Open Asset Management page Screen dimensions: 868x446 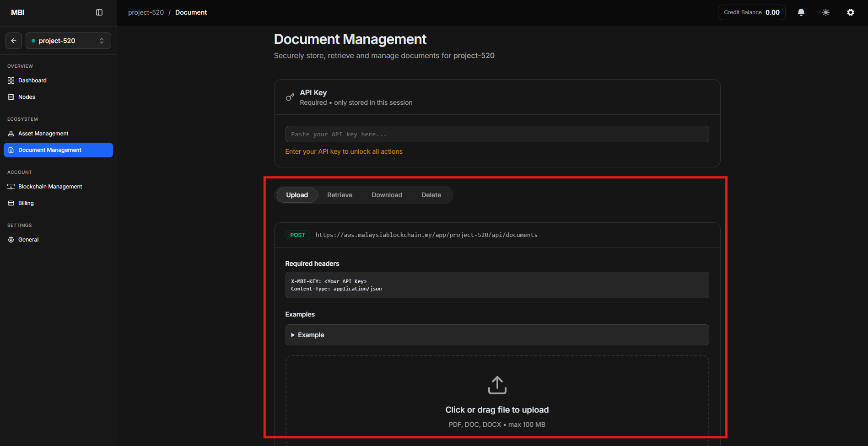(43, 134)
